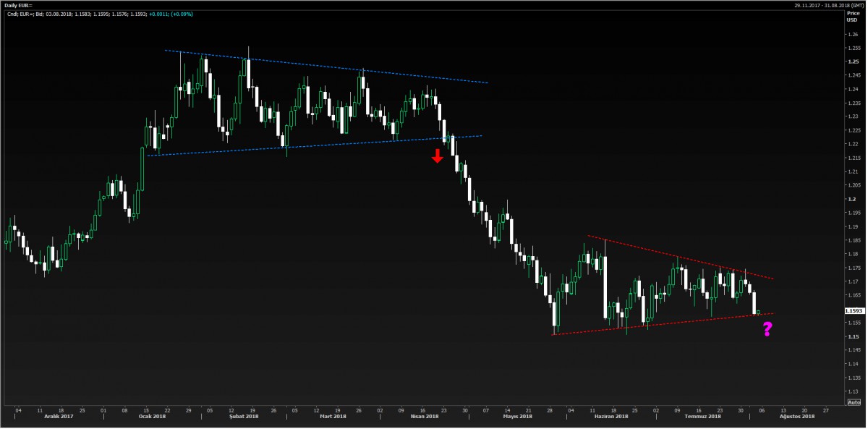Click the Price USD axis header
The height and width of the screenshot is (429, 868).
(x=851, y=16)
